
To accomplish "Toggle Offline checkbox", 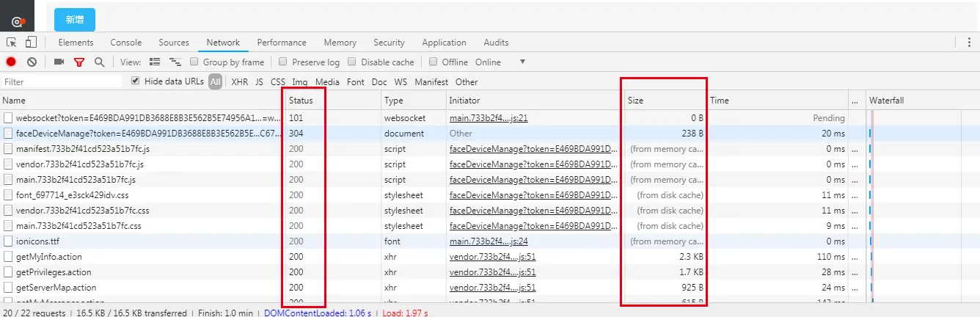I will pyautogui.click(x=434, y=62).
